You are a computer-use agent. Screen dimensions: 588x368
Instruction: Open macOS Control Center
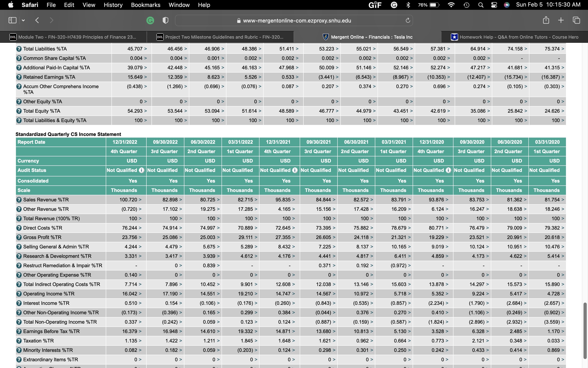tap(494, 5)
